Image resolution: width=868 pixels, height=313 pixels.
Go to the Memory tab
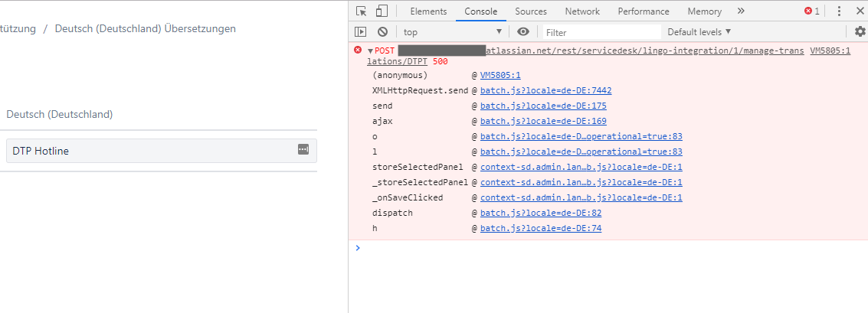coord(705,11)
